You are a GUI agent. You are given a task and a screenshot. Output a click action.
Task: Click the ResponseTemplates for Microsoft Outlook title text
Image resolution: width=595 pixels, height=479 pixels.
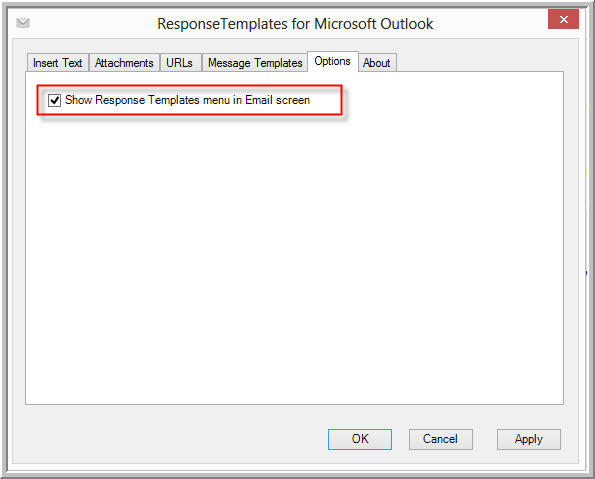295,24
